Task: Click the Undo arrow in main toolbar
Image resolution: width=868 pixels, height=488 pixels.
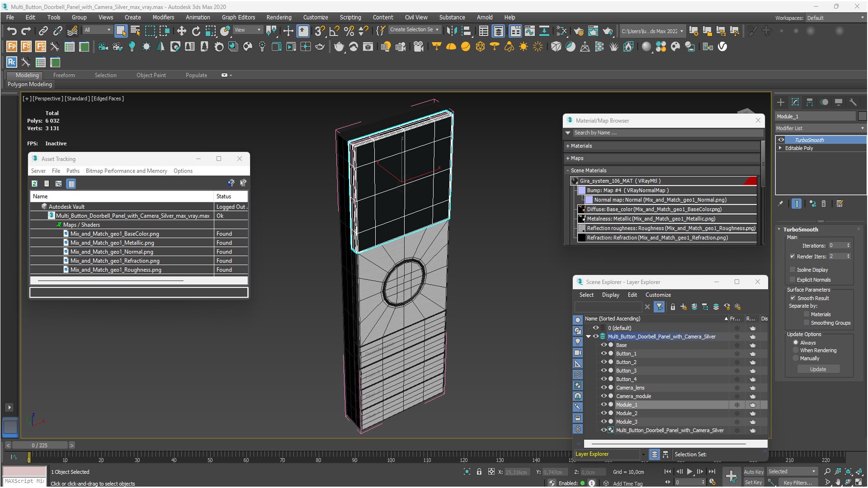Action: (12, 31)
